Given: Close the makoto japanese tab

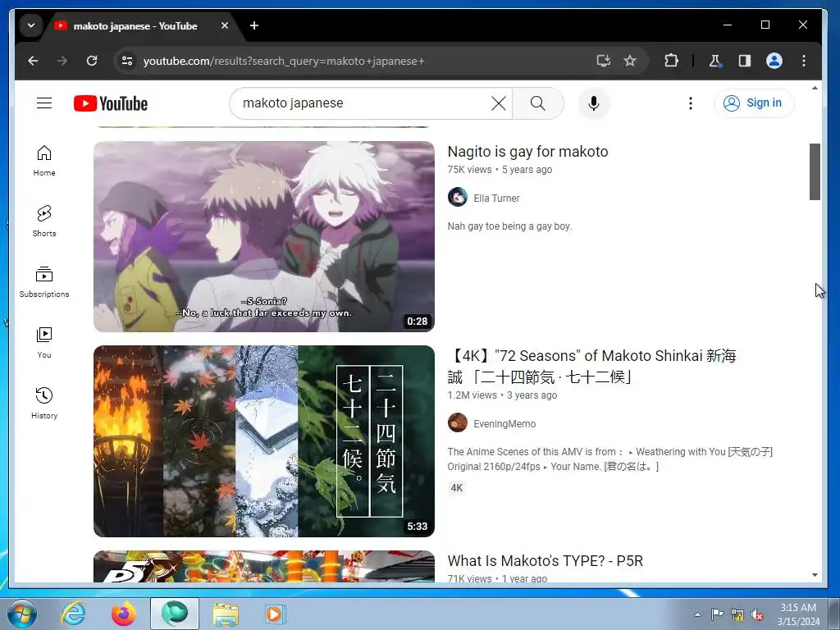Looking at the screenshot, I should (225, 25).
